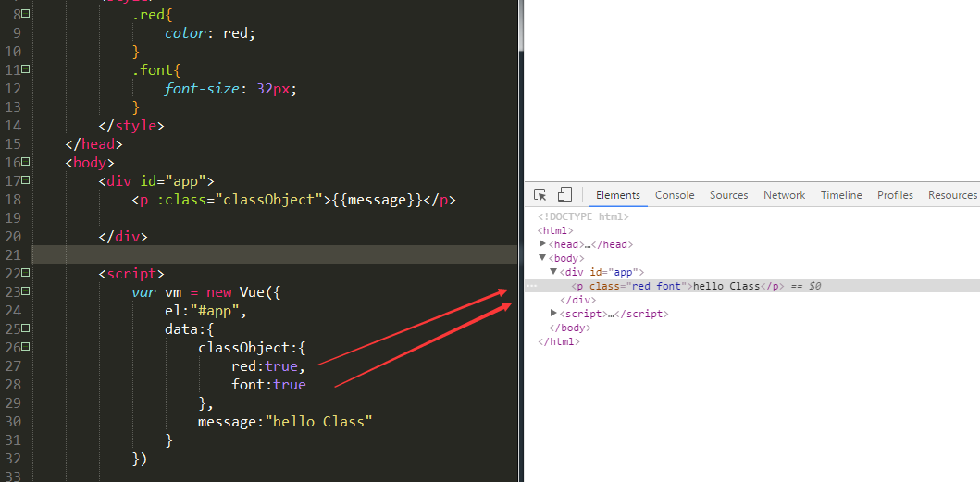Image resolution: width=980 pixels, height=482 pixels.
Task: Collapse the div id="app" node
Action: (x=554, y=272)
